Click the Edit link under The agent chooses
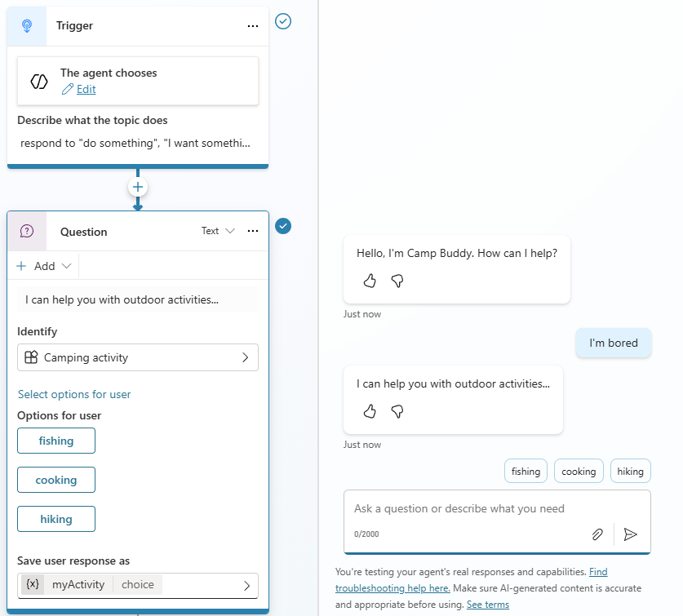 85,89
